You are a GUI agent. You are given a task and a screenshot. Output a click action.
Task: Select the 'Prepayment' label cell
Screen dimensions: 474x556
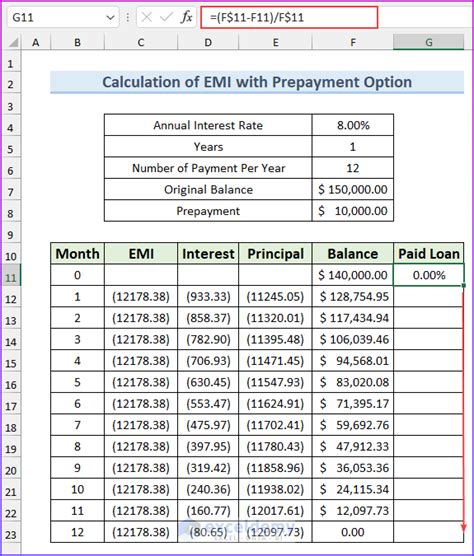click(x=208, y=211)
